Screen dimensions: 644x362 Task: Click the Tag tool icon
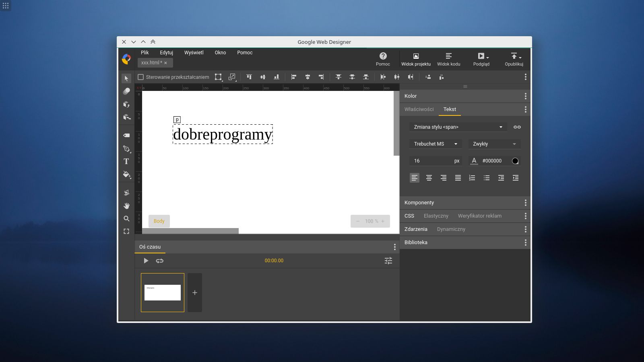tap(126, 136)
